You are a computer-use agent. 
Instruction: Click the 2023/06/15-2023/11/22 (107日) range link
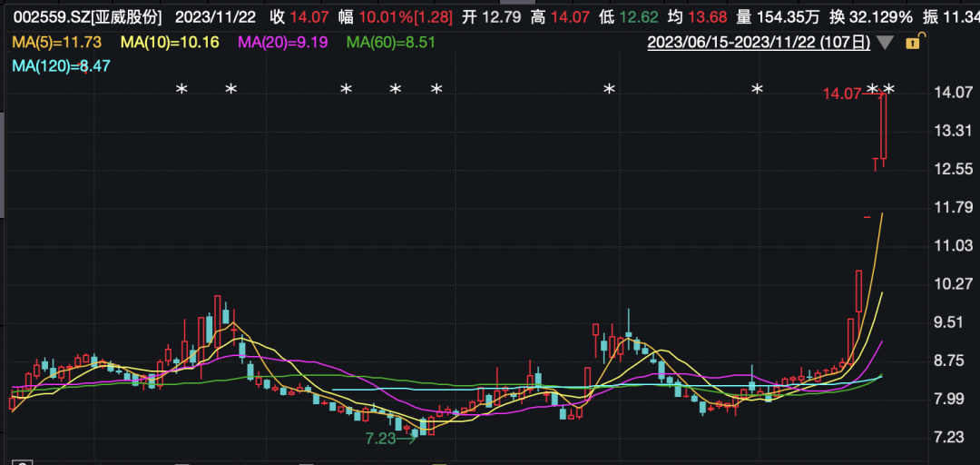pyautogui.click(x=759, y=43)
